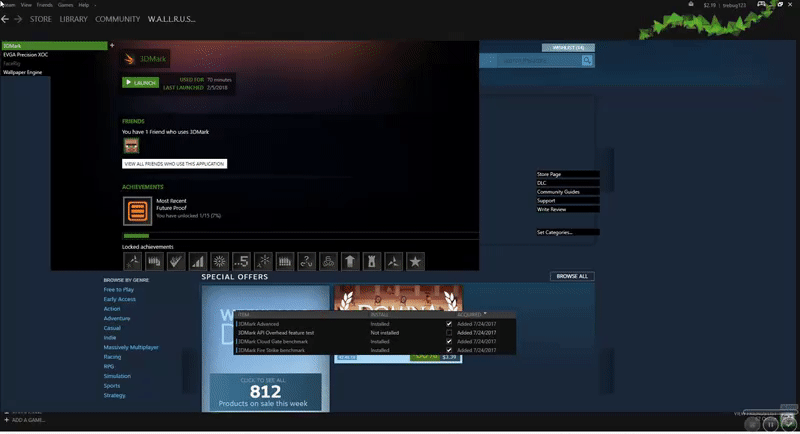Switch to the STORE tab

40,19
